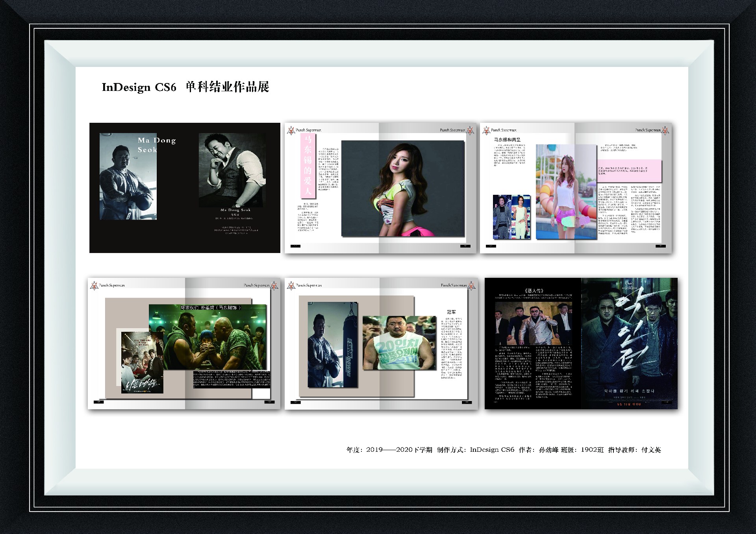
Task: Click the triangle logo at top-right of the pink-titled spread
Action: 470,130
